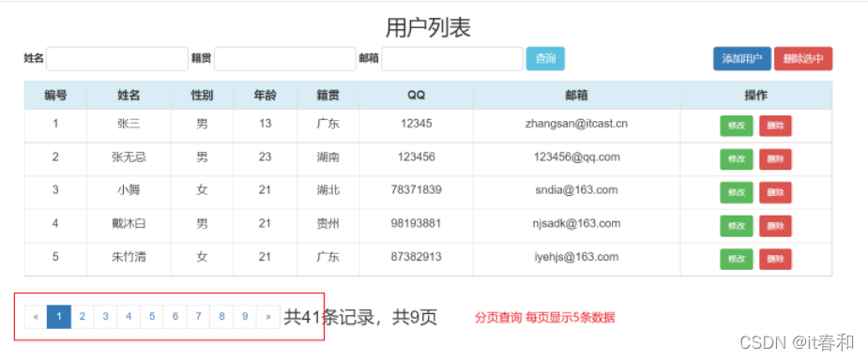Click QQ number 87382913

point(417,257)
